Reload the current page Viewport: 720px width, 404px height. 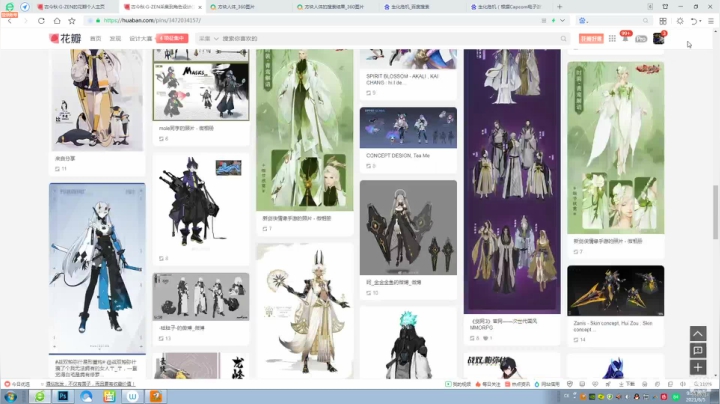(x=41, y=21)
